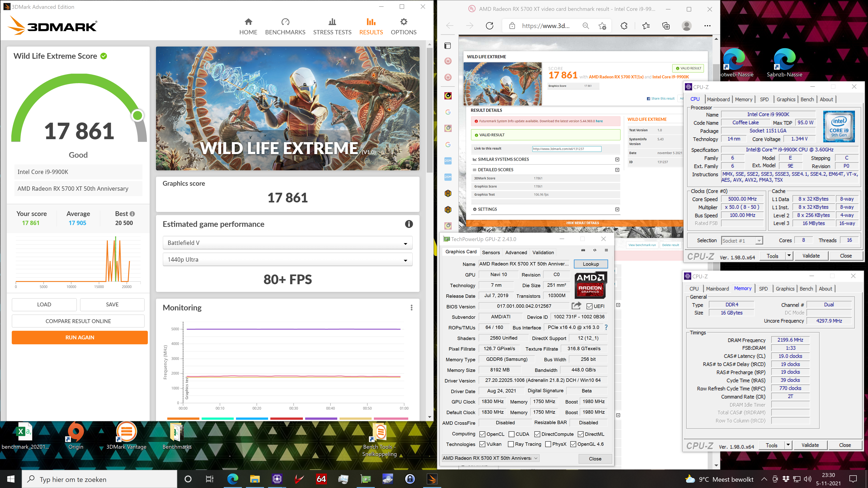Open browser extensions puzzle icon
This screenshot has width=868, height=488.
point(624,26)
